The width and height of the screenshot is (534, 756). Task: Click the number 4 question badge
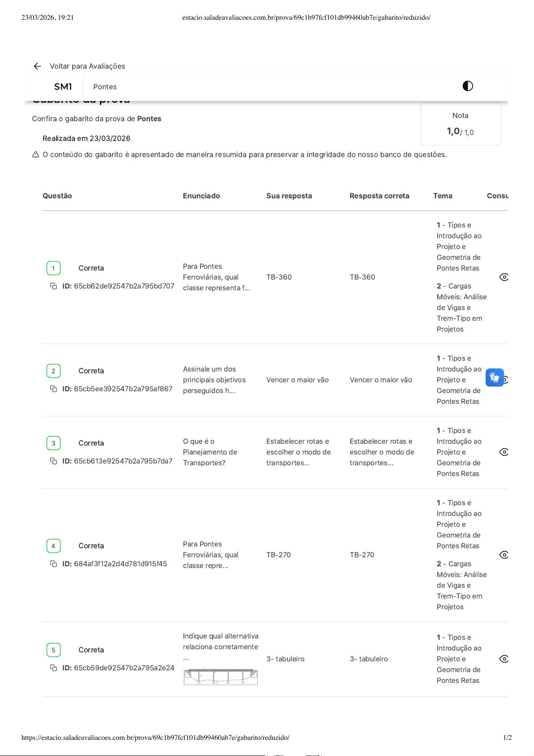pos(53,546)
